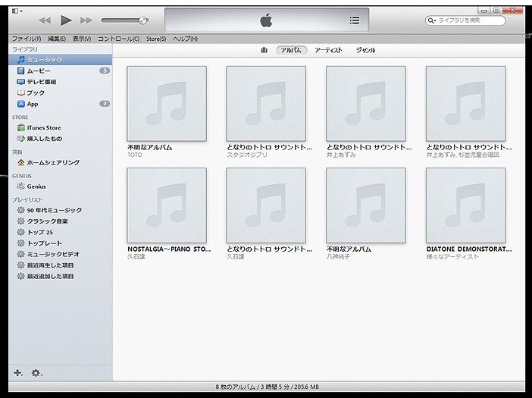Open iTunes Store bag icon

pyautogui.click(x=21, y=127)
